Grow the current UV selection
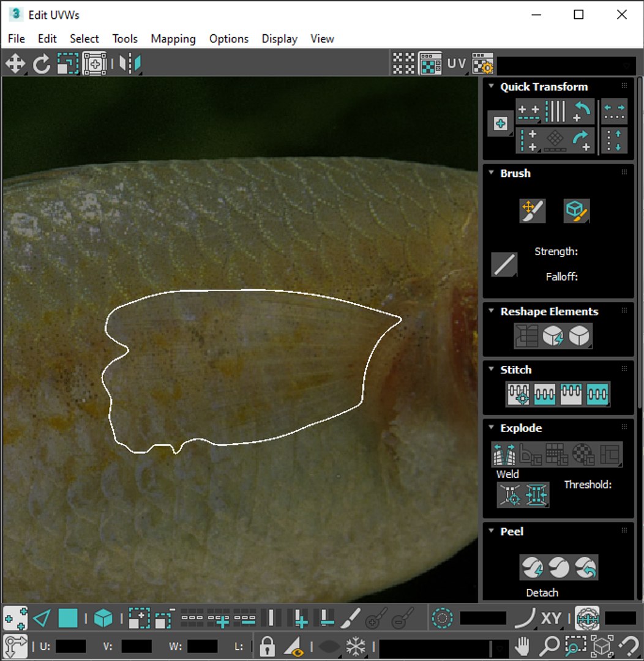This screenshot has width=644, height=661. [x=139, y=618]
